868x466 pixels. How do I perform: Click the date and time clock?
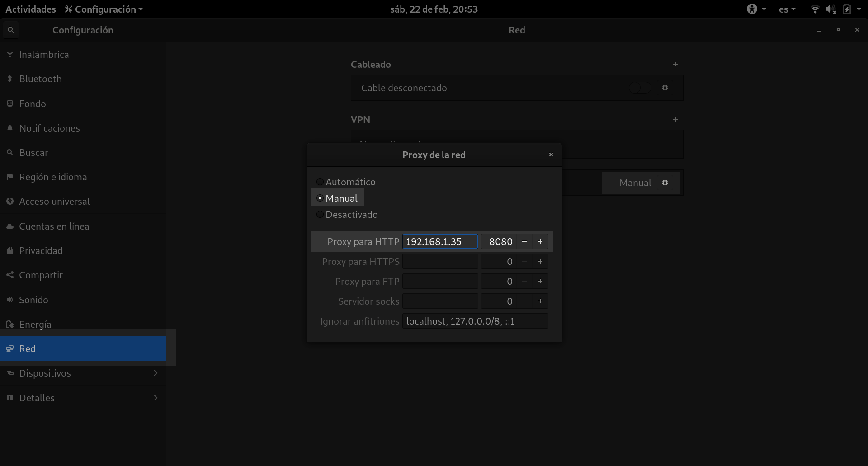pyautogui.click(x=434, y=9)
